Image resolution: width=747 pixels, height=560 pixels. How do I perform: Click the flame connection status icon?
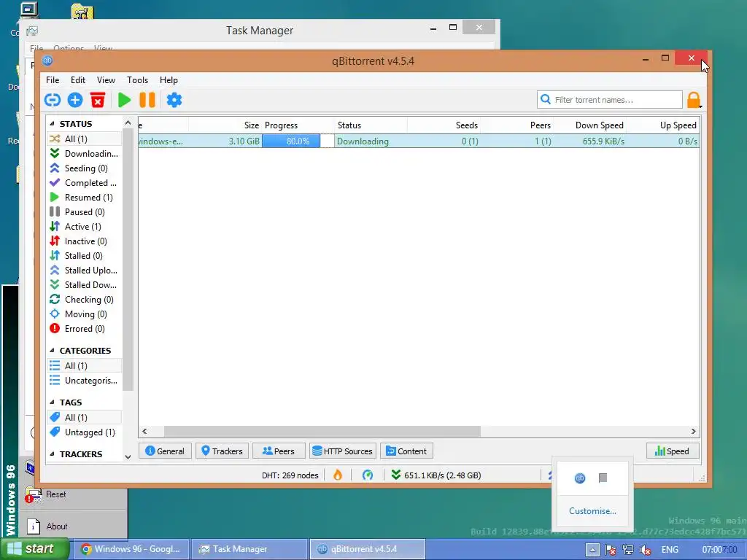[338, 475]
